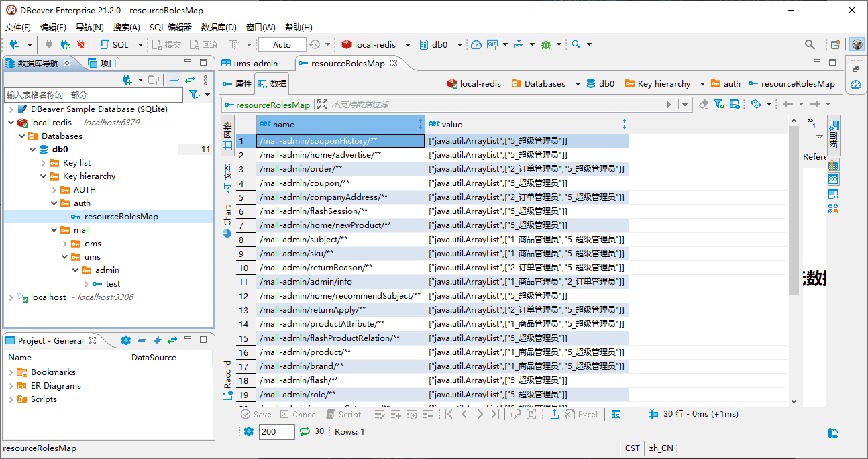Screen dimensions: 868x459
Task: Click the custom filters table settings icon
Action: point(735,104)
